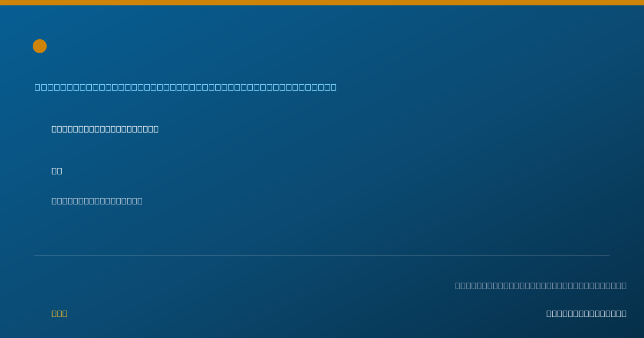Click the orange accent bar along the top
Image resolution: width=644 pixels, height=338 pixels.
coord(322,3)
